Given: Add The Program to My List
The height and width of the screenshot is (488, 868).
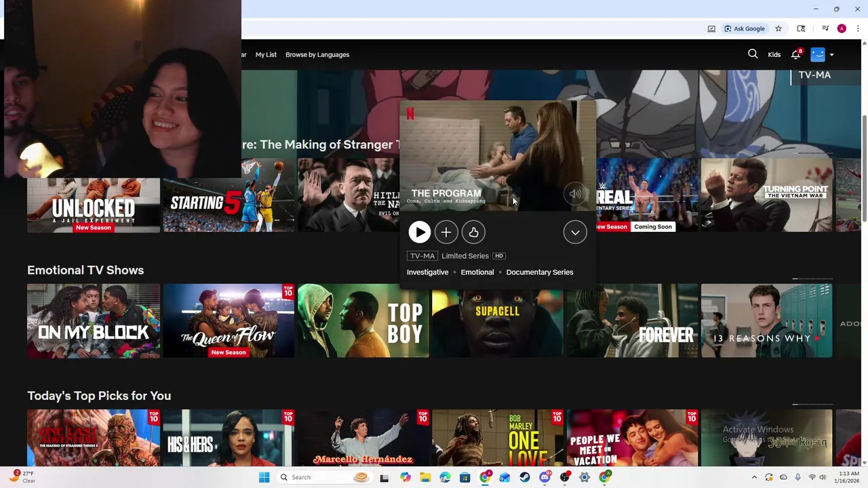Looking at the screenshot, I should click(x=446, y=232).
